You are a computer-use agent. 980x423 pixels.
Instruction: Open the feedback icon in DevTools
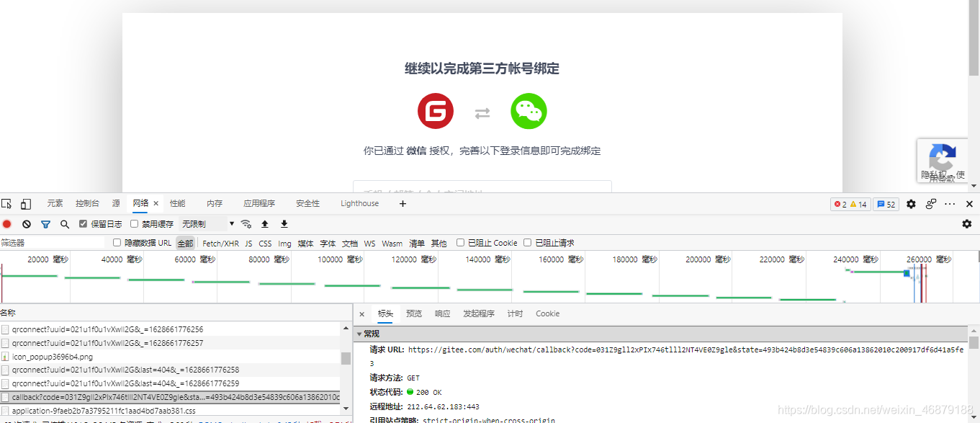[x=931, y=204]
